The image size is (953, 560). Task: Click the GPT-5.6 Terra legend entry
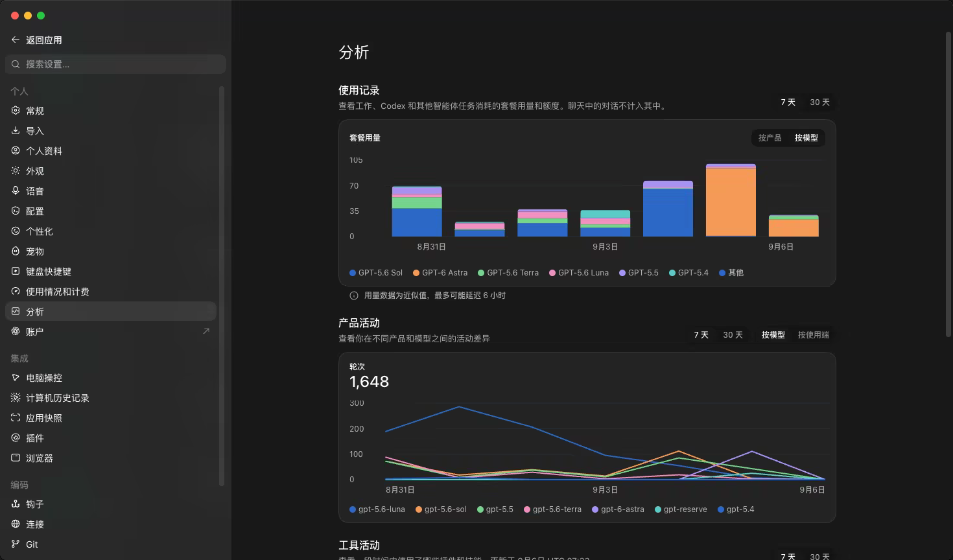pos(508,273)
